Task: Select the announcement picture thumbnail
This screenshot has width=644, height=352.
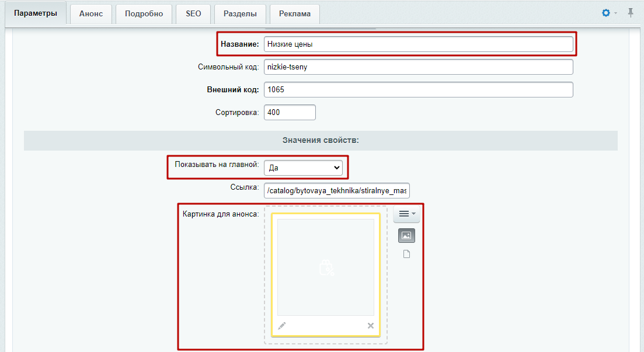Action: tap(326, 267)
